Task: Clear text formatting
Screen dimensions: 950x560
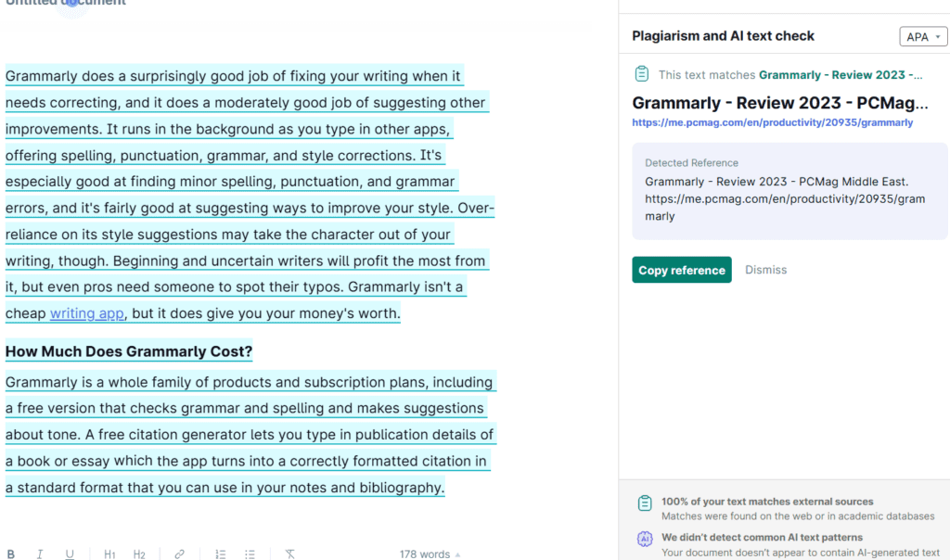Action: pos(289,554)
